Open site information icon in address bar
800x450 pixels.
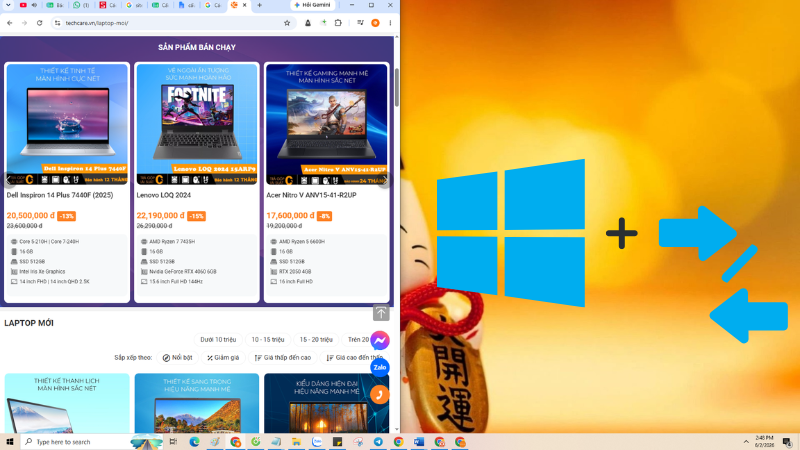(58, 23)
